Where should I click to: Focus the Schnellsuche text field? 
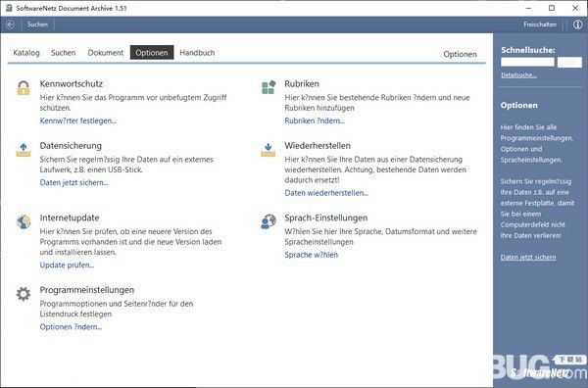coord(527,63)
